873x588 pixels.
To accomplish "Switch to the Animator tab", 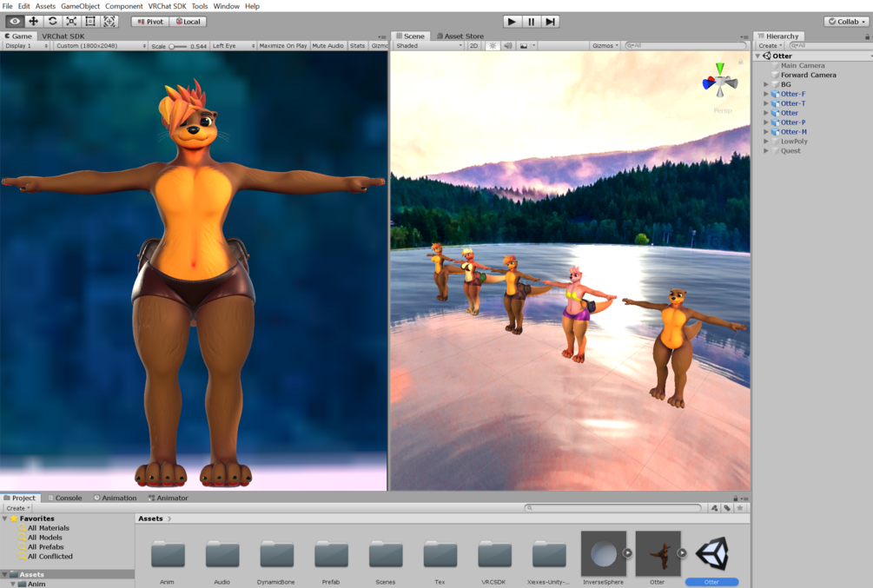I will tap(169, 498).
